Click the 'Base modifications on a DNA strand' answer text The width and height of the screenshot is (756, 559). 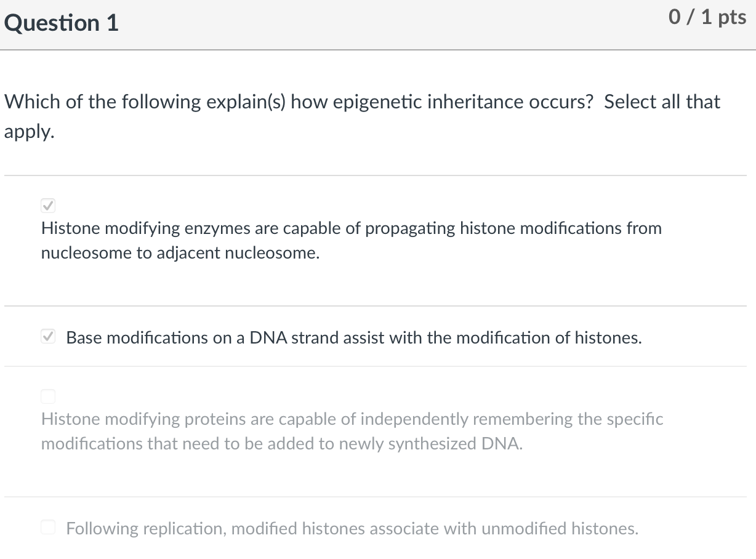coord(354,337)
